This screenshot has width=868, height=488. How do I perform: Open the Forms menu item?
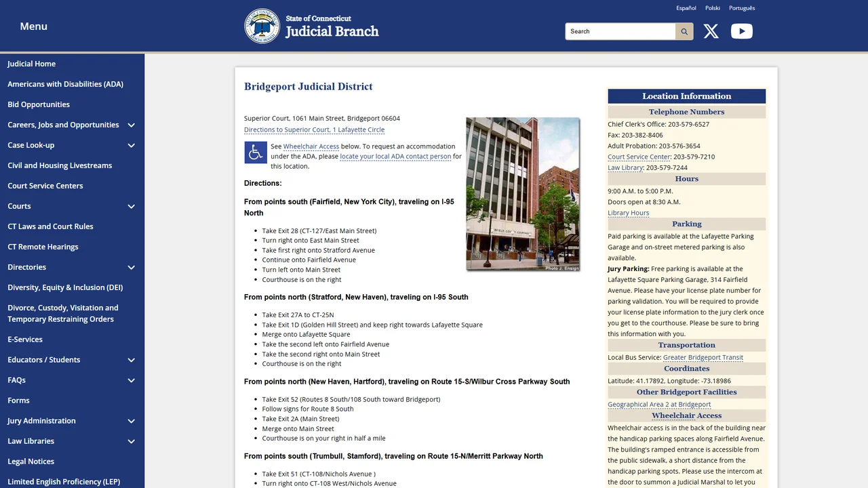18,401
